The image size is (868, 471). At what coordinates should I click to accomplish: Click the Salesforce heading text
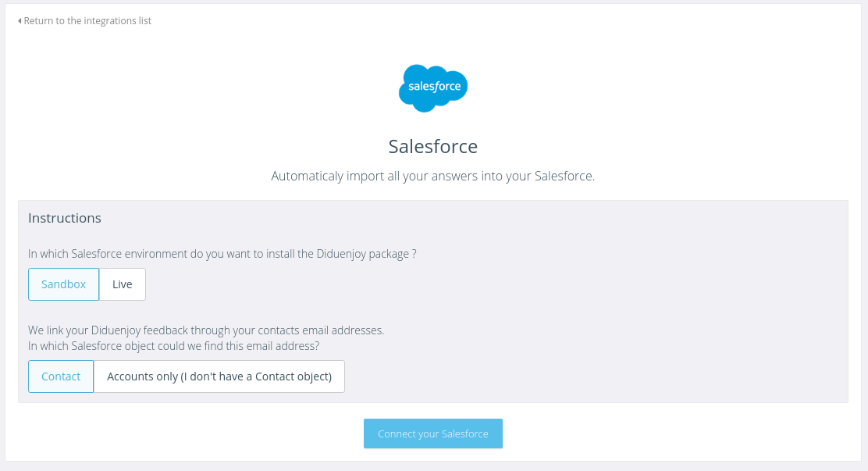tap(433, 146)
